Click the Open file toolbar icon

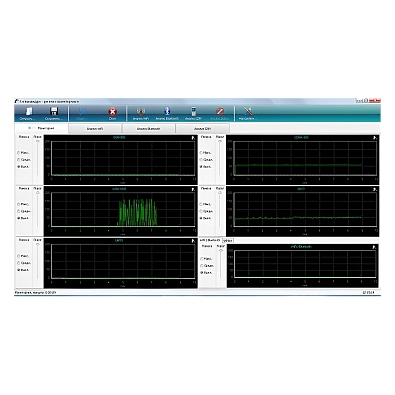click(x=29, y=111)
